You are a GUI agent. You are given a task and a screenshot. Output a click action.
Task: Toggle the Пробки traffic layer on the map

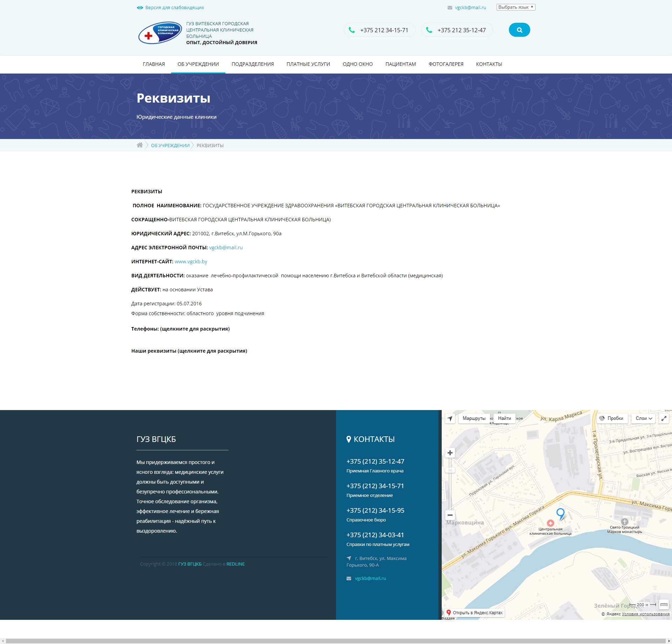[x=611, y=418]
